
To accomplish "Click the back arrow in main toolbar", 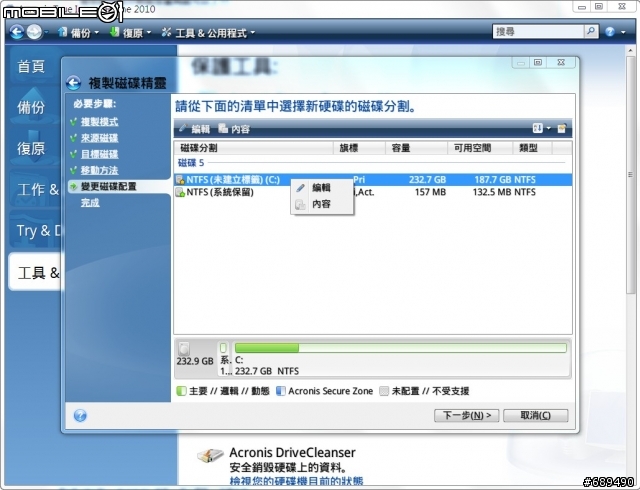I will (17, 32).
